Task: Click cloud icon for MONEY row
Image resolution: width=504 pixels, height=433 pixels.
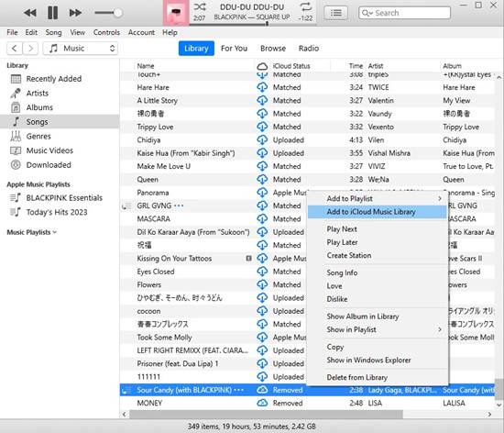Action: pos(262,403)
